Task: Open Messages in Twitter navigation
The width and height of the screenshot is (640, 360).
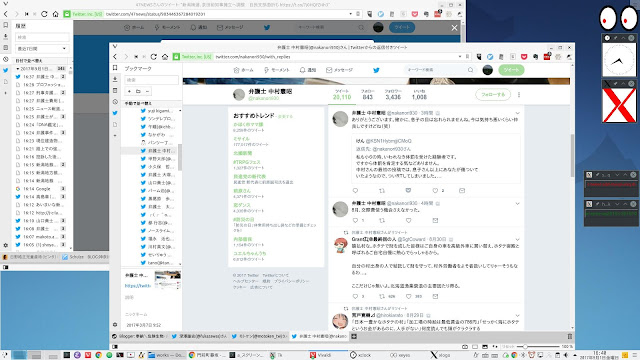Action: 339,70
